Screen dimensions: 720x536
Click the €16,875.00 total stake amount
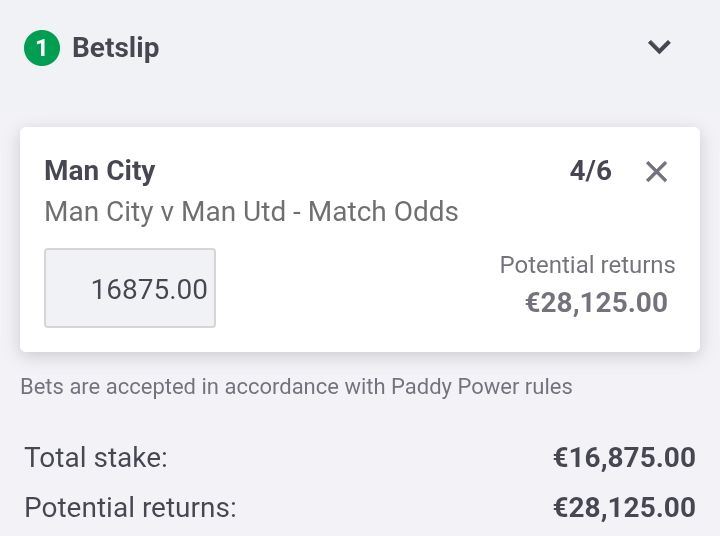pos(624,458)
